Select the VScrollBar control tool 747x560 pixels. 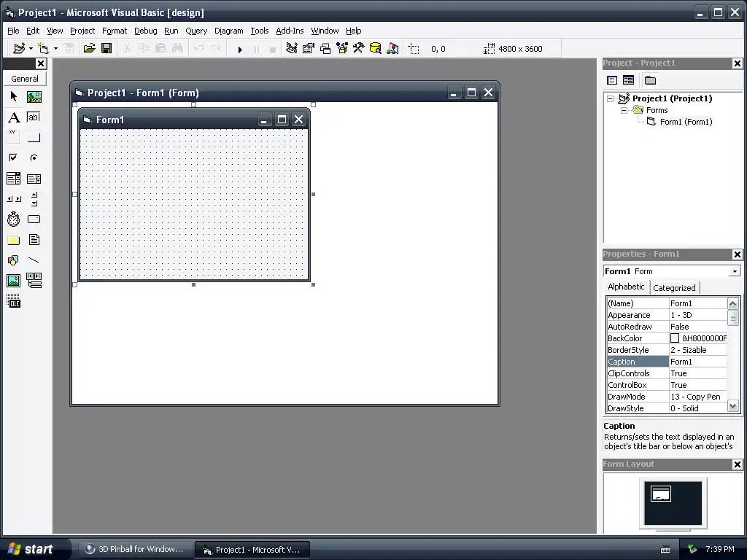click(x=34, y=198)
